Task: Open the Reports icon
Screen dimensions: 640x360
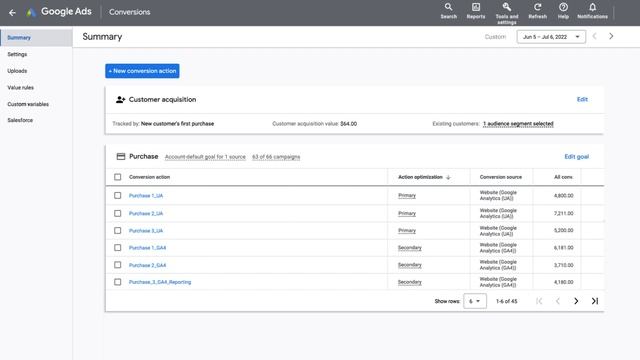Action: (x=476, y=7)
